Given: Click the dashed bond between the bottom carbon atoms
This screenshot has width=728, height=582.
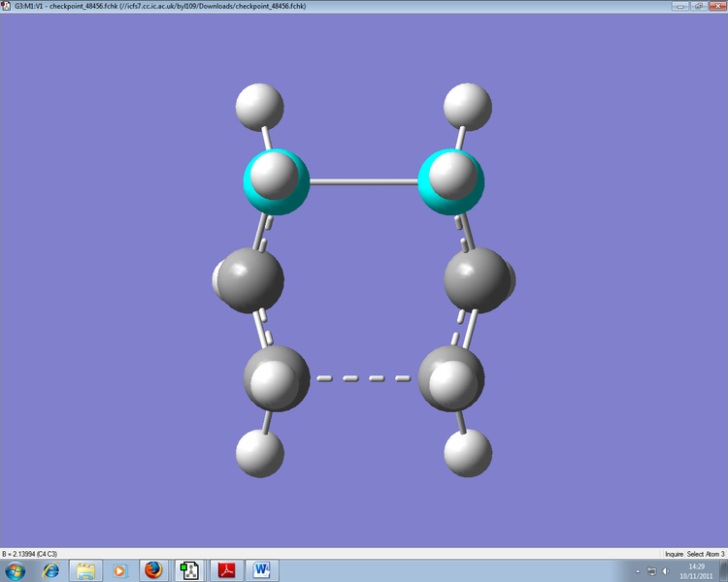Looking at the screenshot, I should point(364,378).
